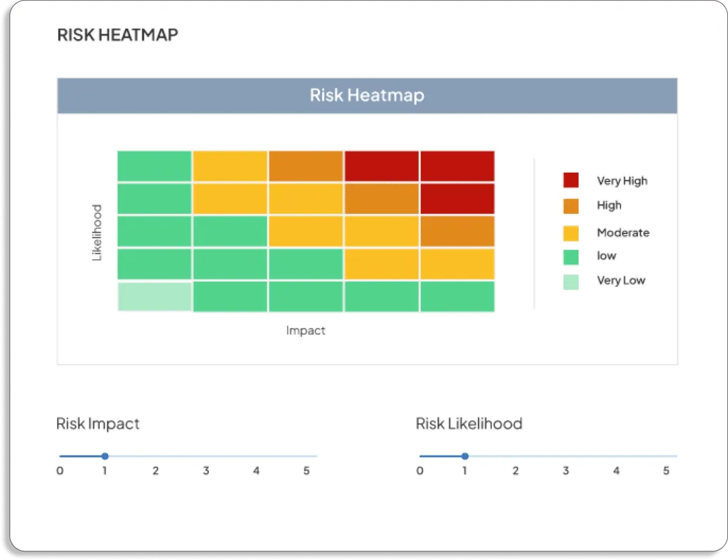Click the center yellow heatmap cell
The width and height of the screenshot is (728, 560).
(306, 230)
